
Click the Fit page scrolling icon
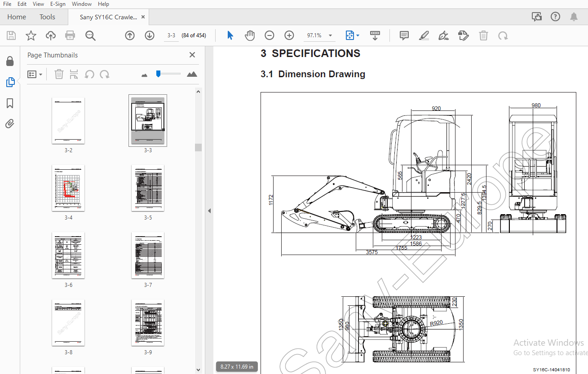click(350, 35)
